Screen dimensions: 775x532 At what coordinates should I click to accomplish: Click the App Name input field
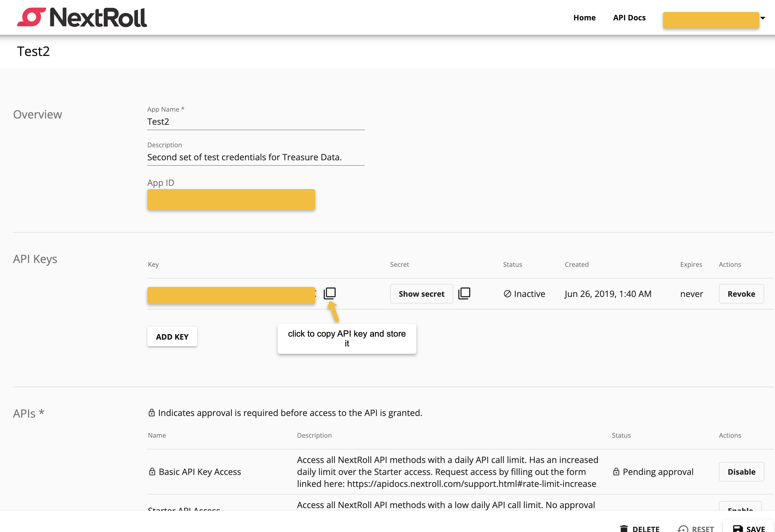(x=255, y=122)
